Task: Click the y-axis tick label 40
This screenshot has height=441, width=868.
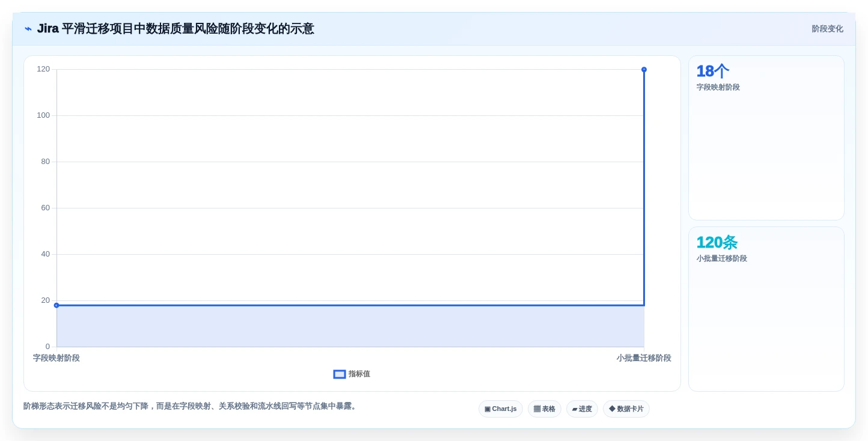Action: [x=46, y=254]
